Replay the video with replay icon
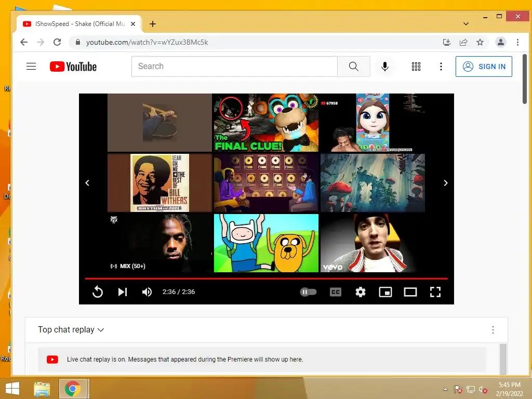Image resolution: width=532 pixels, height=399 pixels. coord(98,292)
